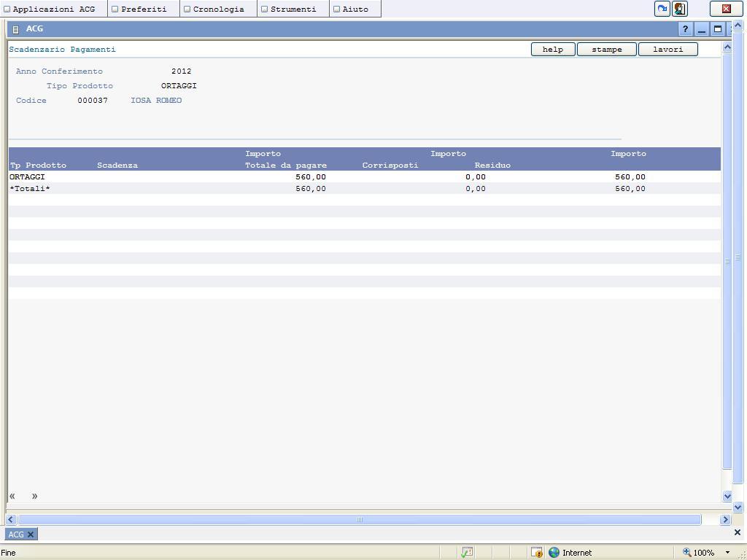Click the Tipo Prodotto value ORTAGGI
Screen dimensions: 747x560
point(179,86)
